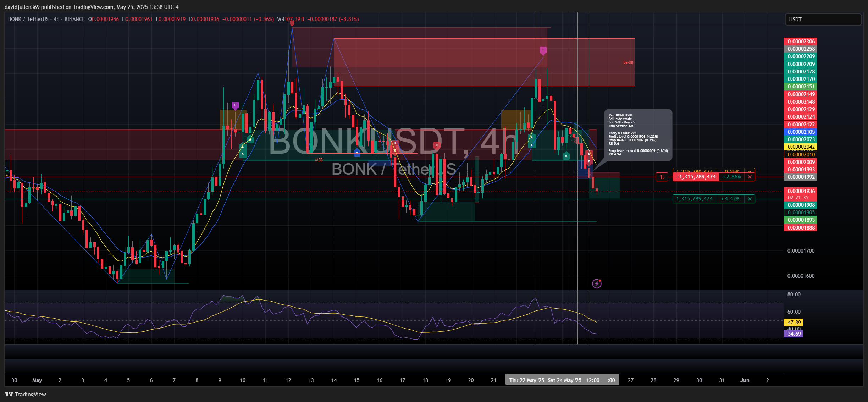Click the blue price label 0.00002105
868x402 pixels.
801,132
